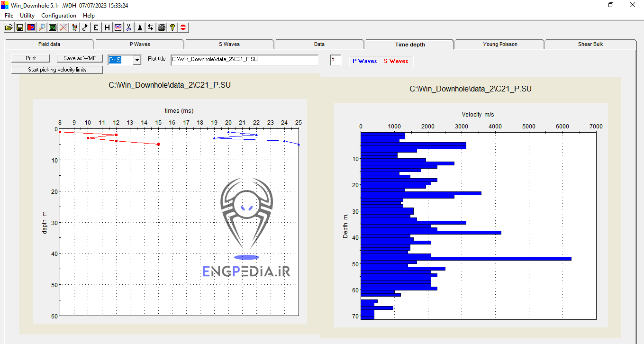Click the red stop sign icon

tap(183, 27)
